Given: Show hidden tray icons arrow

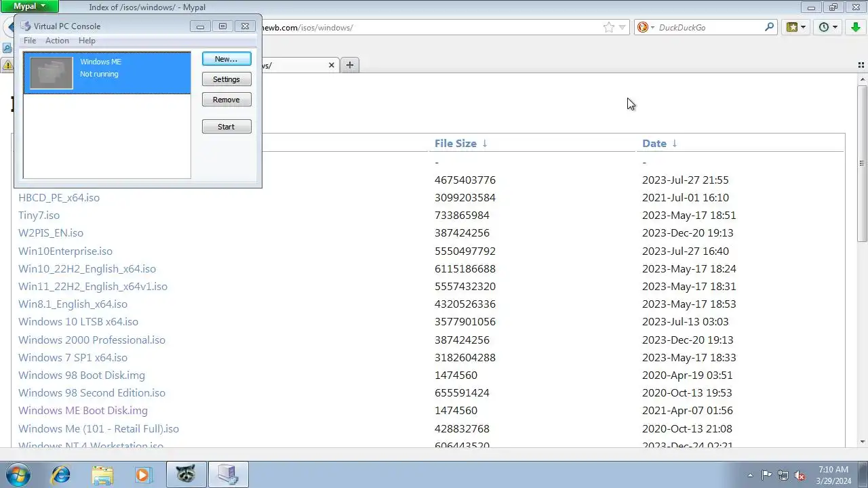Looking at the screenshot, I should coord(750,475).
